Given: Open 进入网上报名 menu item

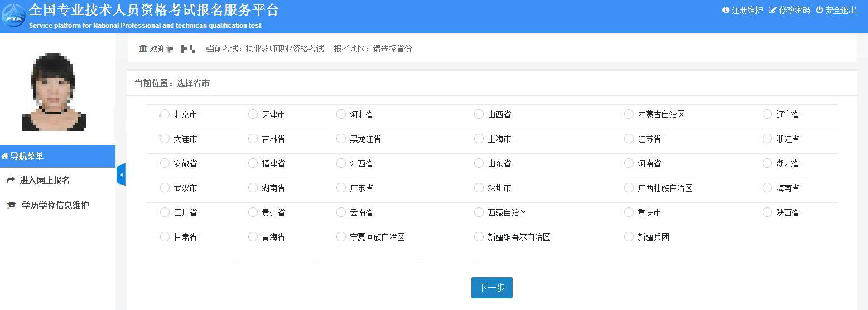Looking at the screenshot, I should click(45, 180).
